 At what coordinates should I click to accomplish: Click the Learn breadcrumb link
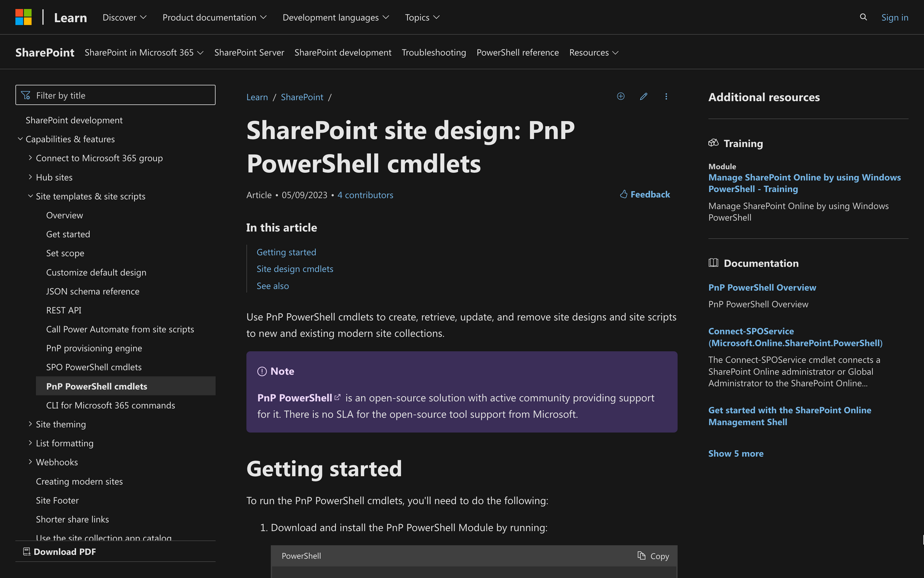point(257,97)
